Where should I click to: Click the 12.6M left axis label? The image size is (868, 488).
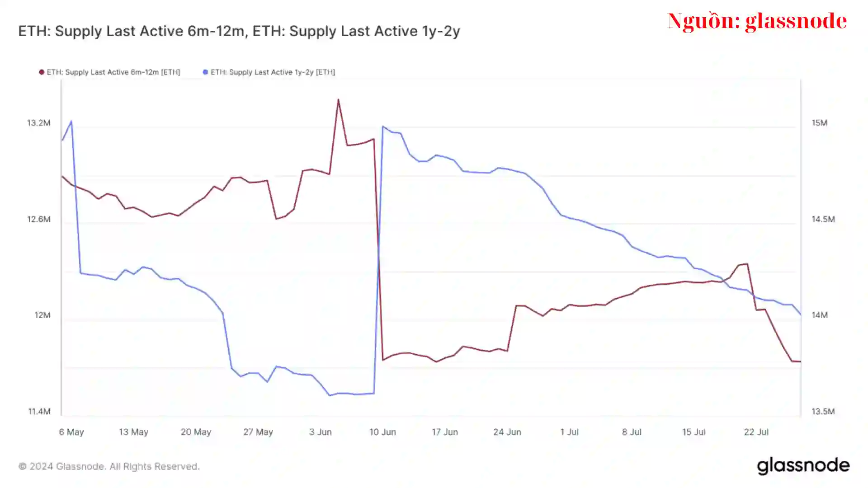pos(39,219)
